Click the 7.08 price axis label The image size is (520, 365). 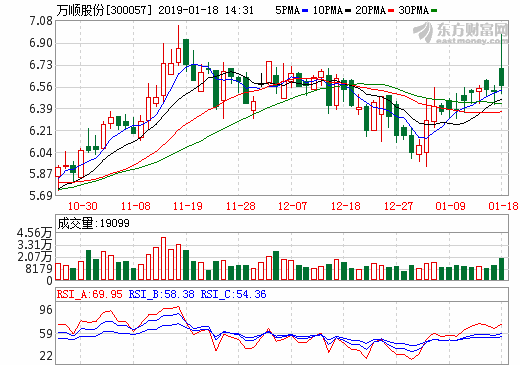click(x=41, y=21)
